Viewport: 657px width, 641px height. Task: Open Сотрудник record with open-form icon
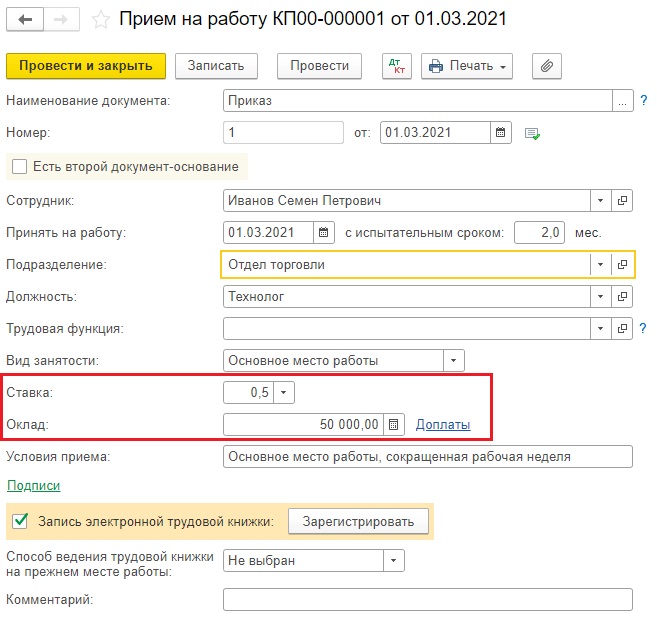(622, 200)
